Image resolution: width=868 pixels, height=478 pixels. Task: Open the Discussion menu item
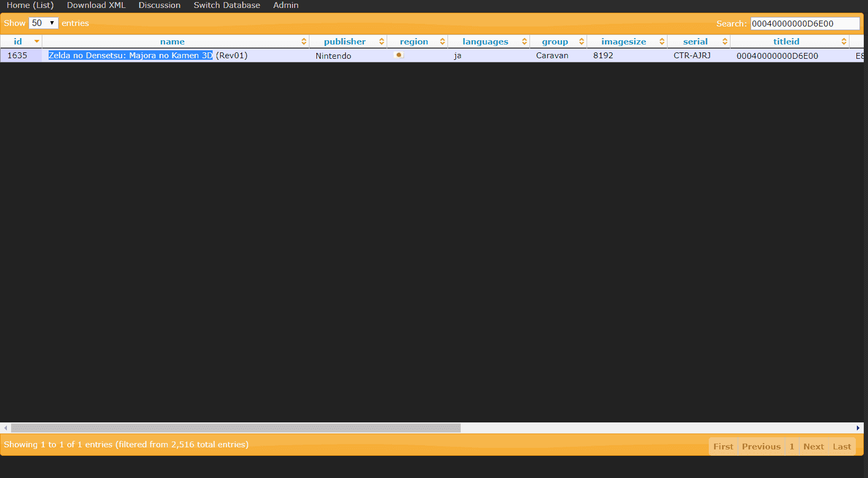[159, 5]
